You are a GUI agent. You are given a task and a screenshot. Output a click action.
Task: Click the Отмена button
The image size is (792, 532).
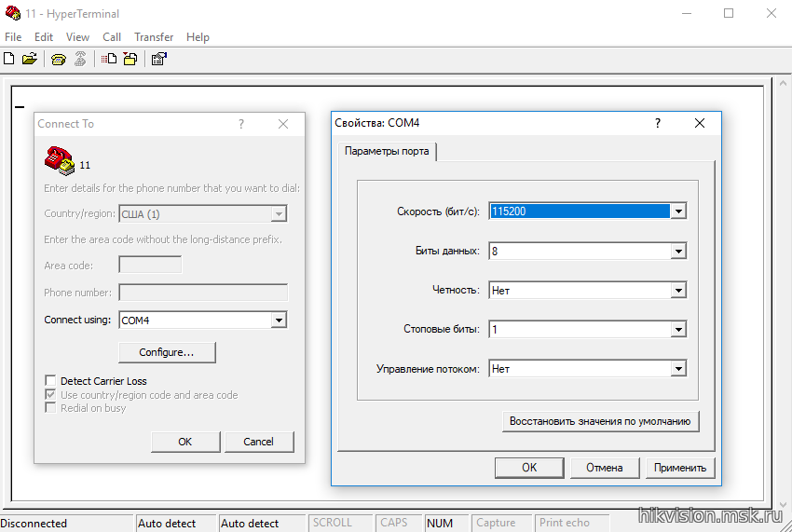pos(605,468)
